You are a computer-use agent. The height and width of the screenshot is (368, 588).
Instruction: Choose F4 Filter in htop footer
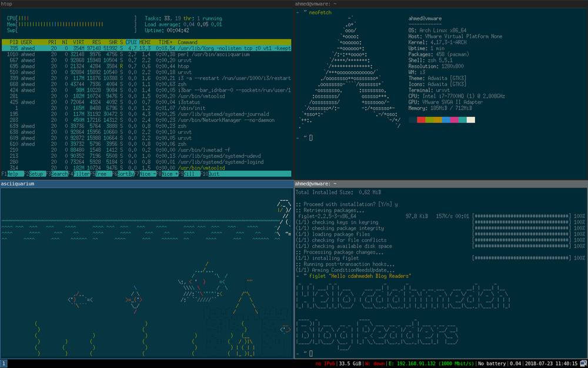point(79,174)
